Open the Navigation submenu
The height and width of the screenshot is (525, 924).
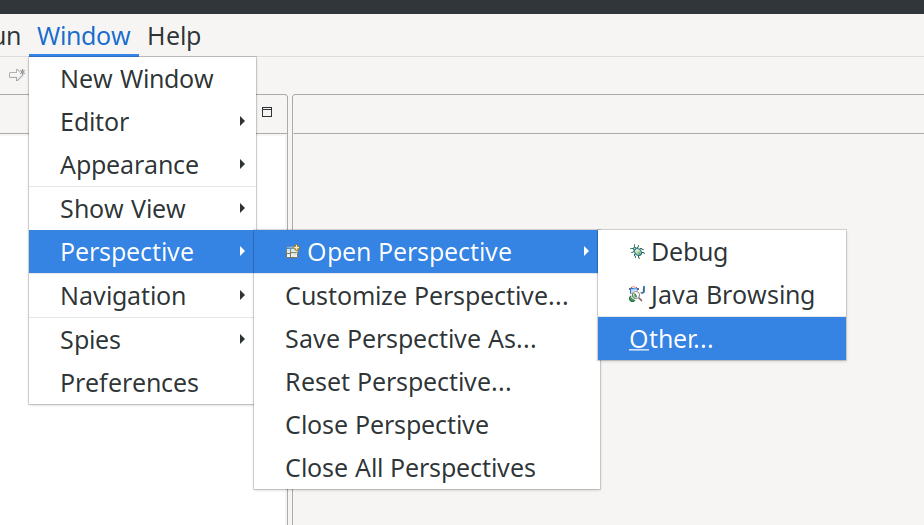142,295
